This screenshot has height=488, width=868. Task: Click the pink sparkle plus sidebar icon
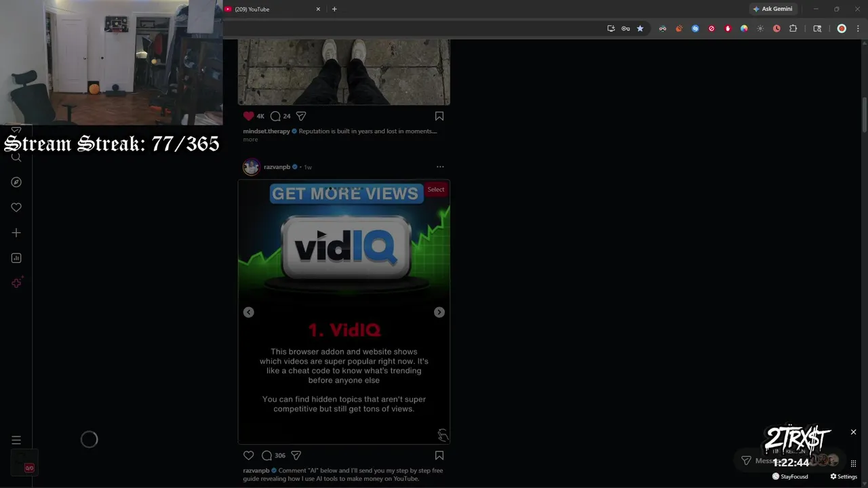pos(17,283)
